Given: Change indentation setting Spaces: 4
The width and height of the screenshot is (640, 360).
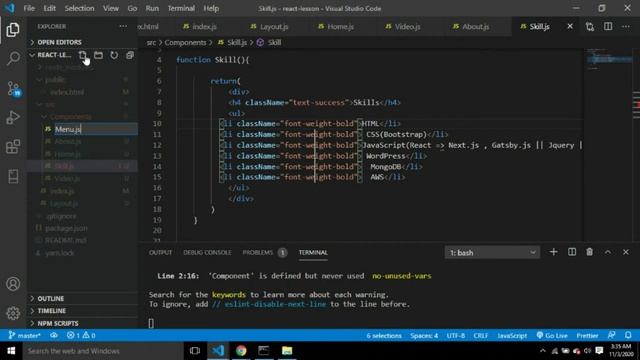Looking at the screenshot, I should (424, 335).
